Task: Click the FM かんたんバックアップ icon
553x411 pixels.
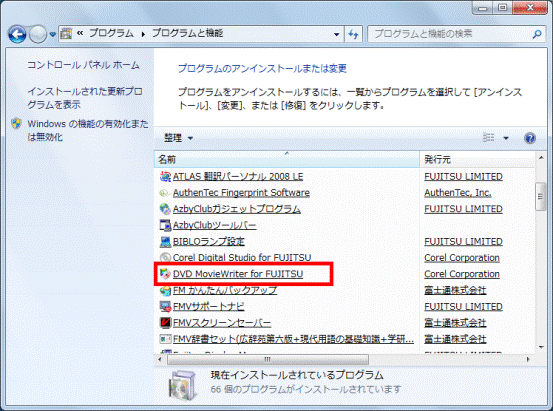Action: (x=165, y=290)
